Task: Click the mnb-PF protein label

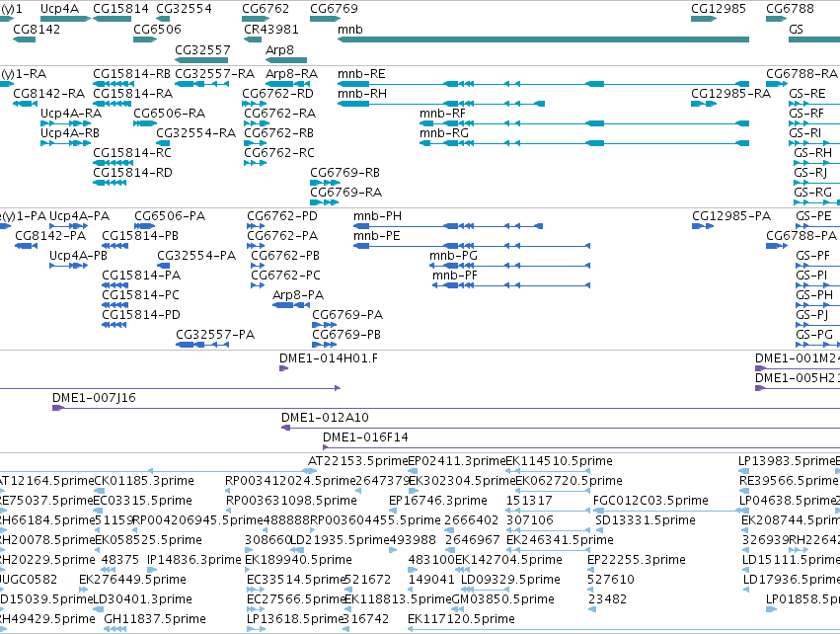Action: coord(455,276)
